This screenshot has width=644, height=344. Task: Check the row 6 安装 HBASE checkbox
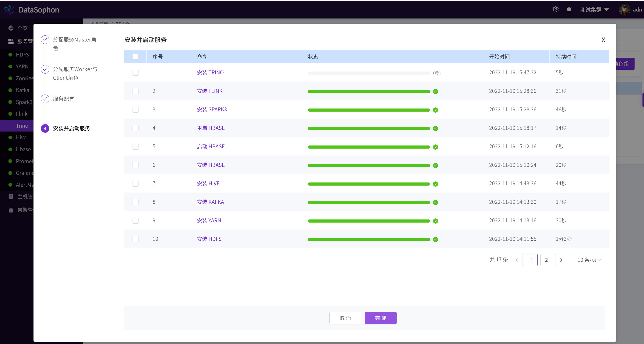pyautogui.click(x=135, y=165)
